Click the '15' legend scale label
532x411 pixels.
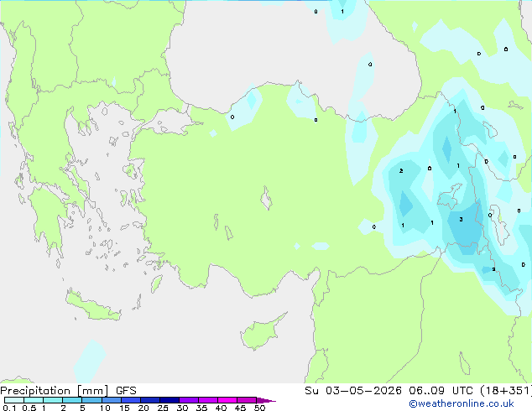tap(124, 408)
